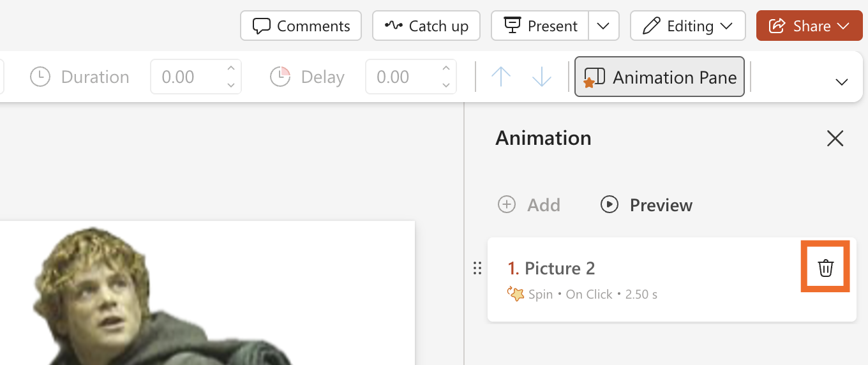Click the Share button
868x365 pixels.
coord(809,26)
